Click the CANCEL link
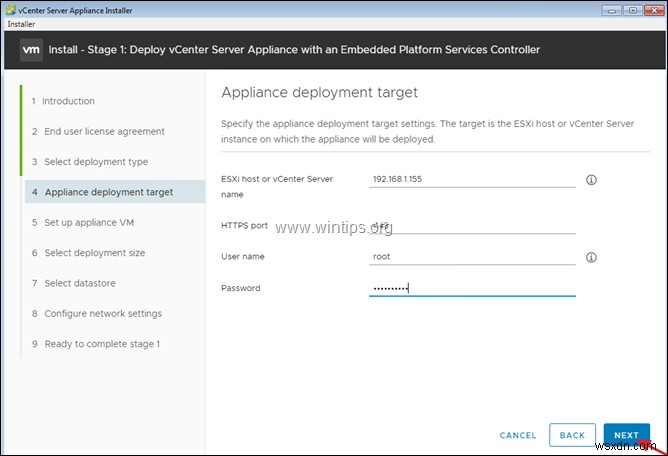The height and width of the screenshot is (456, 668). (x=518, y=435)
